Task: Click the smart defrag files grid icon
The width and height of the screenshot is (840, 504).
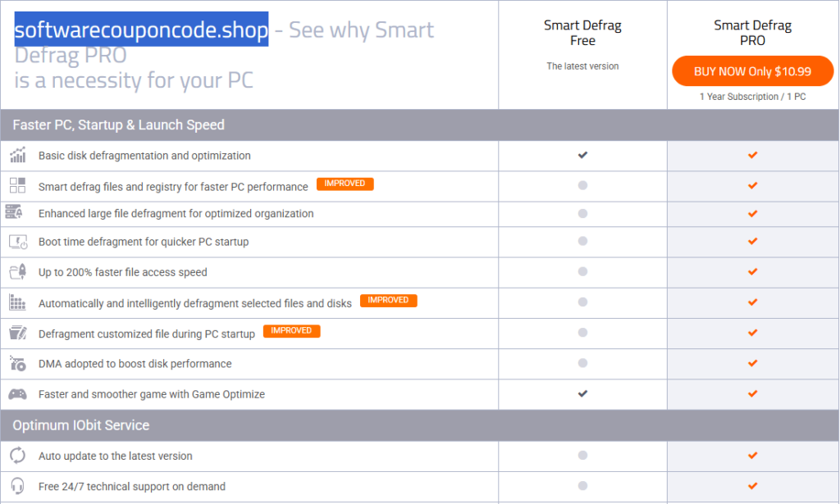Action: 18,186
